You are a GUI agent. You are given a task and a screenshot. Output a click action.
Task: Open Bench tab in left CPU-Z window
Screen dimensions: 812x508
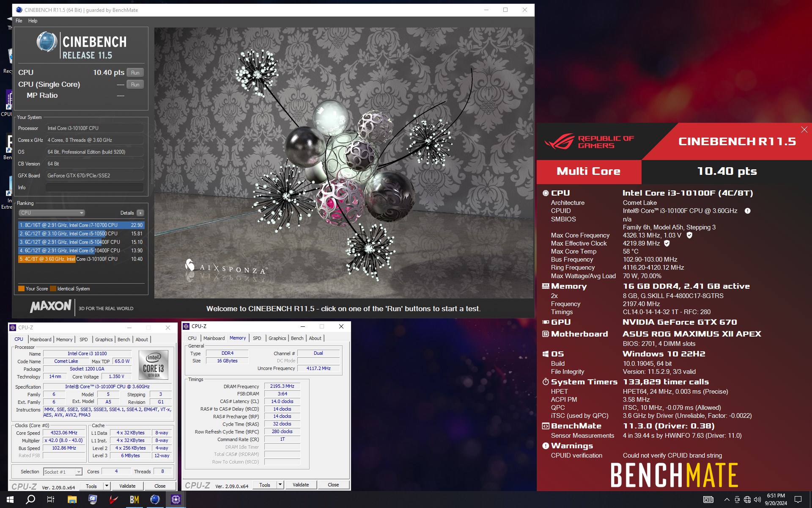(x=124, y=340)
